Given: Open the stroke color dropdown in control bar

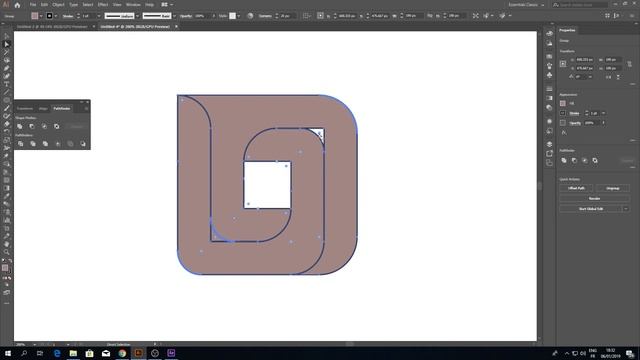Looking at the screenshot, I should click(56, 16).
